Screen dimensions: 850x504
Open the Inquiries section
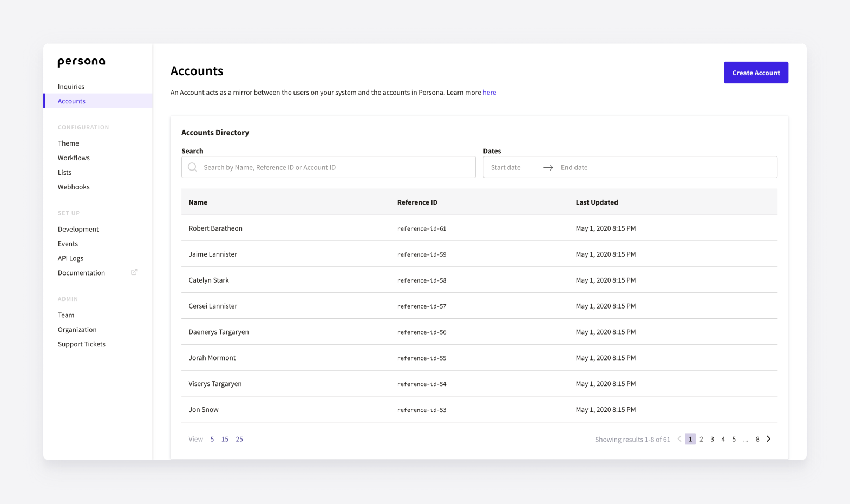pos(71,87)
